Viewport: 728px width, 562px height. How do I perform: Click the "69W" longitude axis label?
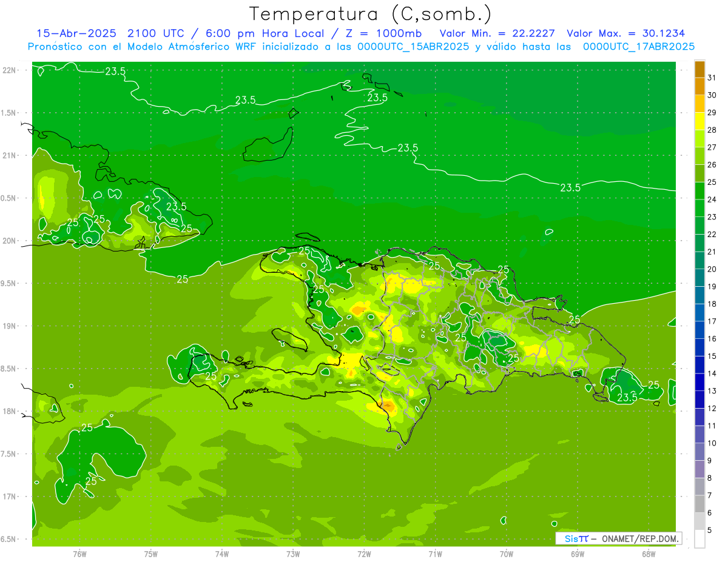578,554
